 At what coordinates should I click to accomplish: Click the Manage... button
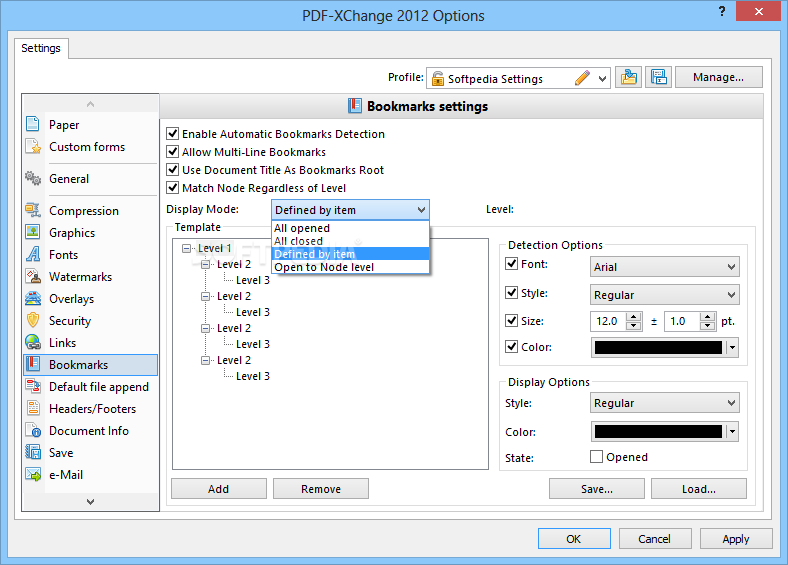[x=718, y=77]
